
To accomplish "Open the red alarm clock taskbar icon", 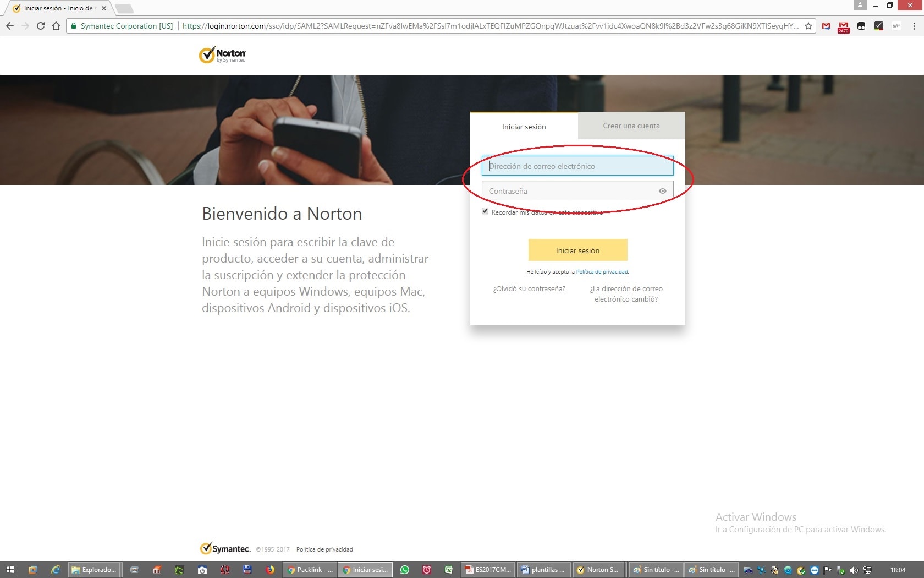I will pos(427,570).
